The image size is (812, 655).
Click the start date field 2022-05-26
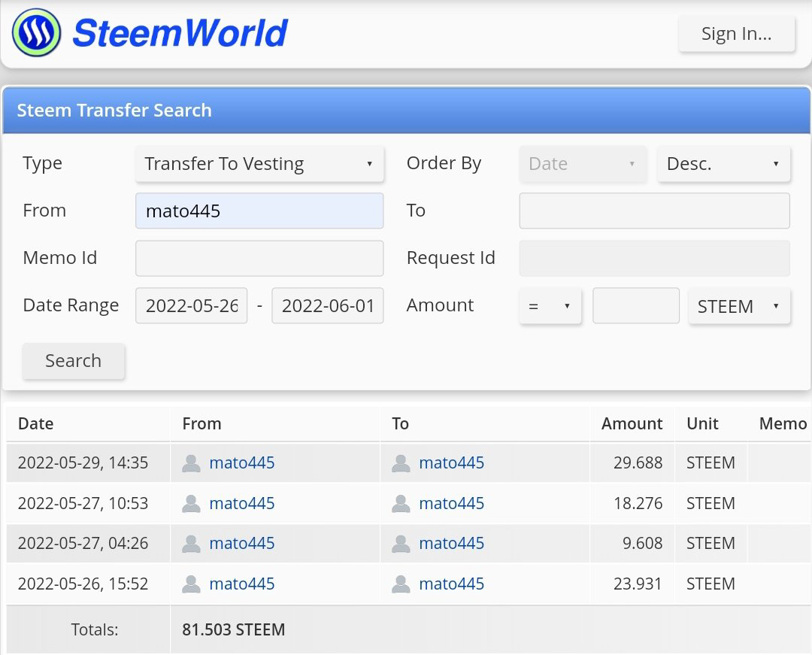(192, 305)
